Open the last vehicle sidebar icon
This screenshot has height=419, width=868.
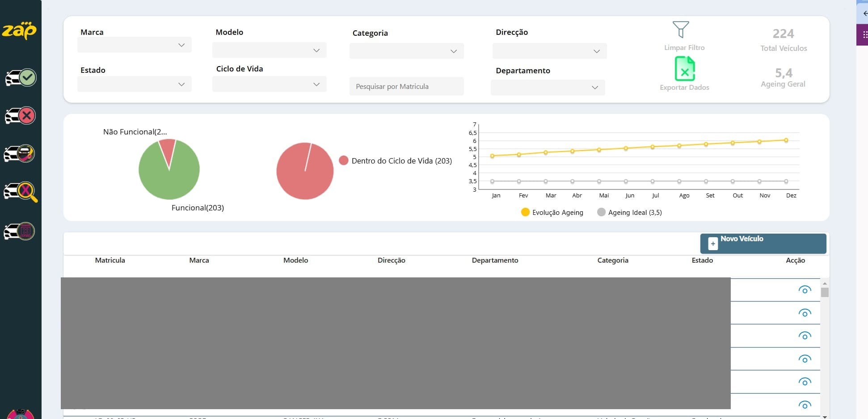coord(20,231)
